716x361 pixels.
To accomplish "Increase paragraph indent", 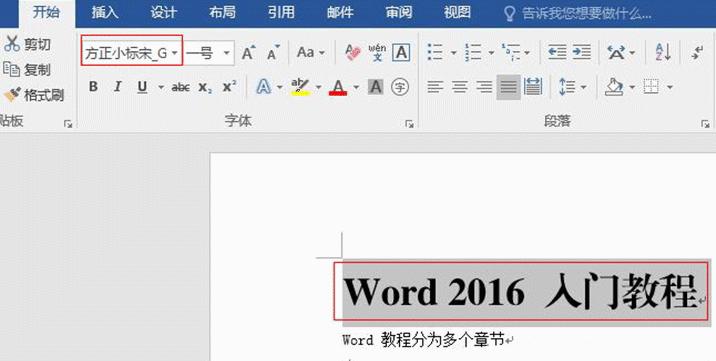I will pyautogui.click(x=582, y=52).
